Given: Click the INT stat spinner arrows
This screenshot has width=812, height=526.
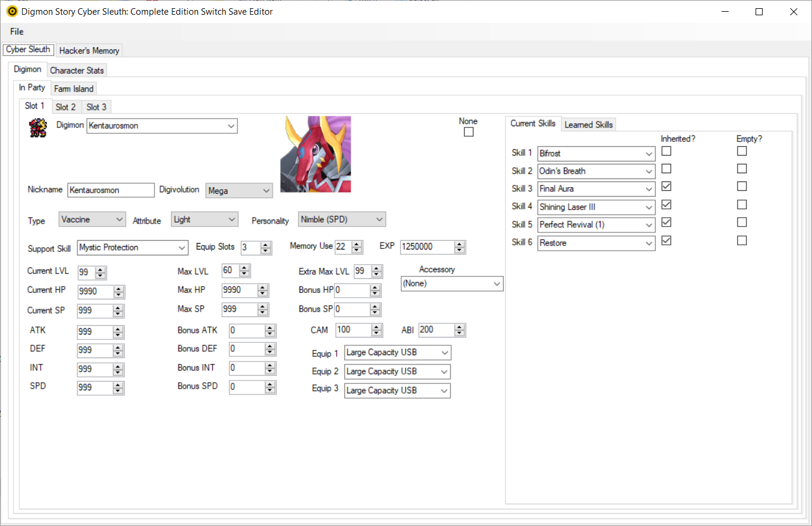Looking at the screenshot, I should coord(119,369).
